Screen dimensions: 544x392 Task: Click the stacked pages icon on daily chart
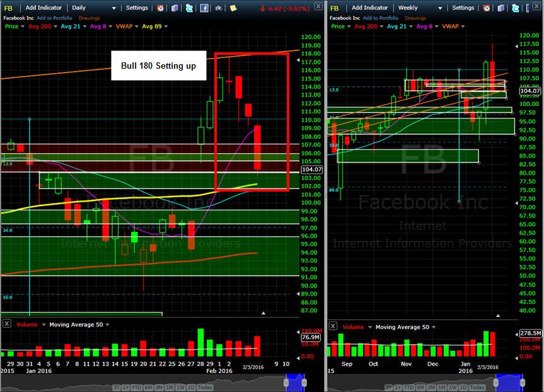[x=175, y=8]
